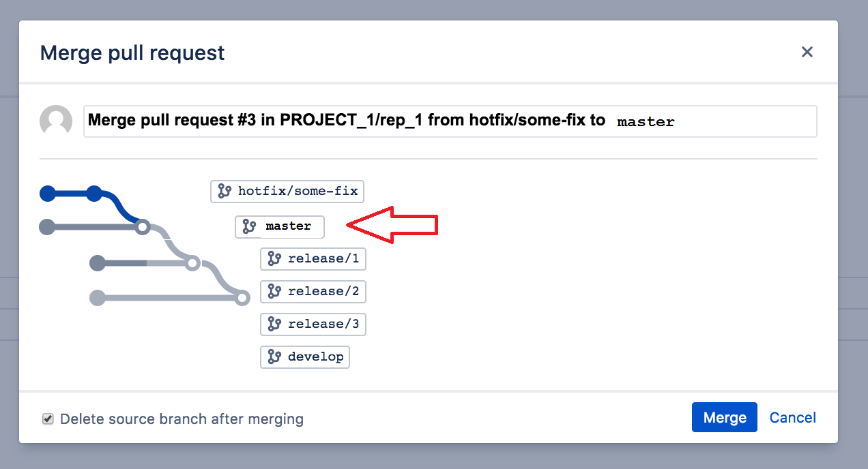
Task: Click the blue Merge button
Action: [725, 417]
